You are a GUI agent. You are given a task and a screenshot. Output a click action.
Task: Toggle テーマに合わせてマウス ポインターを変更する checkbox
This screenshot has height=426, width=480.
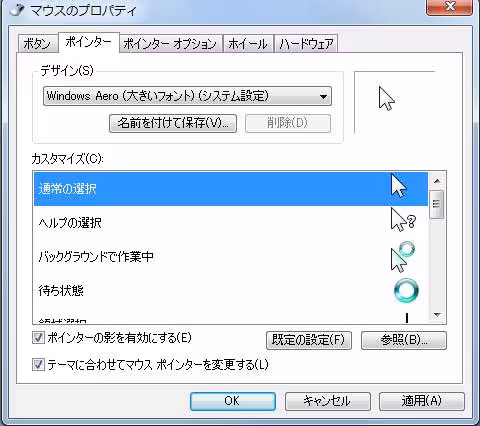[38, 364]
